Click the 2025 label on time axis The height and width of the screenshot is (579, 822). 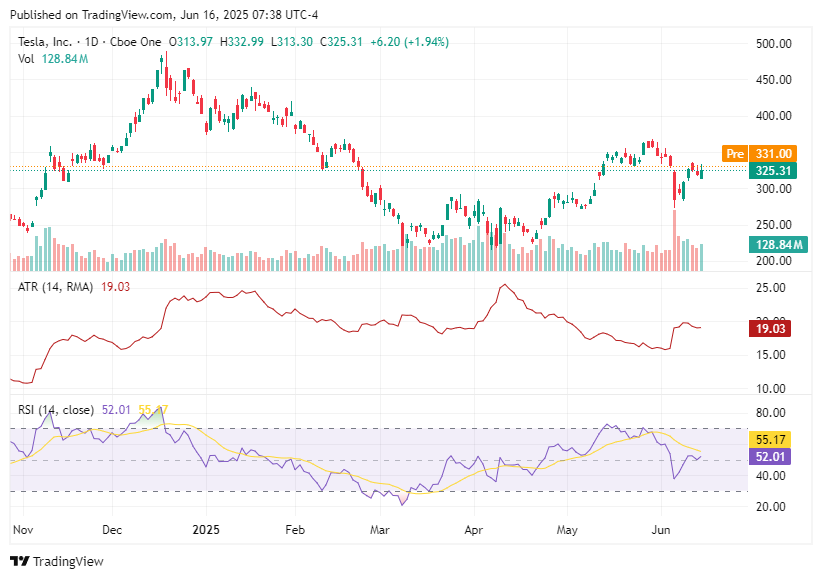point(206,530)
